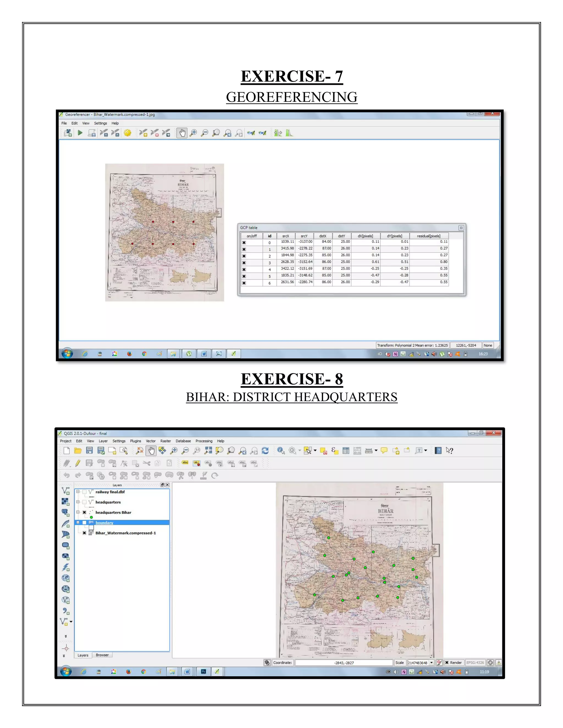Toggle GCP row id 3 on/off checkbox
Screen dimensions: 563x728
[x=244, y=263]
